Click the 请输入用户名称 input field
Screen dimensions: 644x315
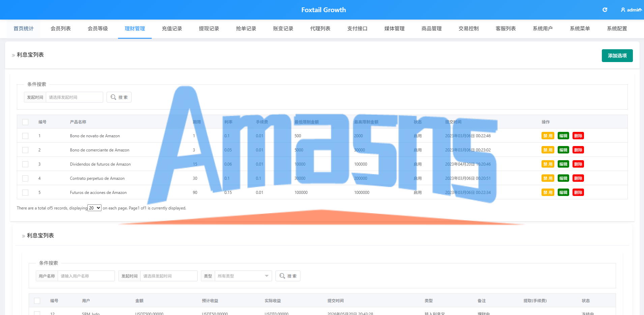[86, 276]
